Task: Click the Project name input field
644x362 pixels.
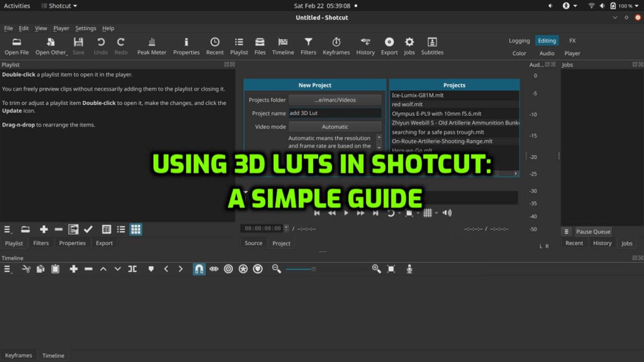Action: point(335,113)
